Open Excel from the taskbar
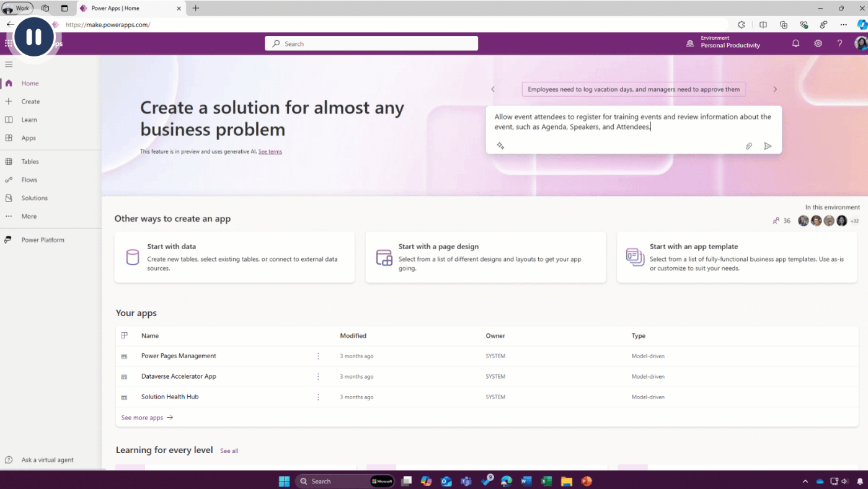This screenshot has width=868, height=489. [546, 481]
